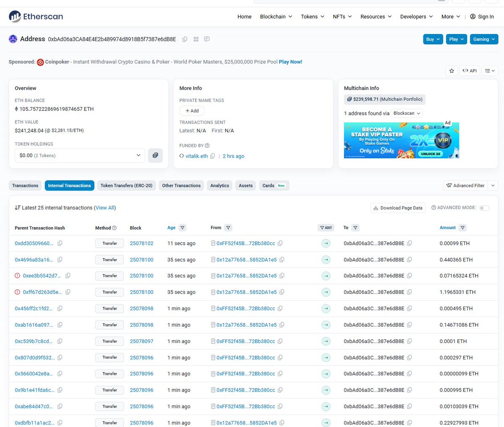
Task: Expand the Tokens menu
Action: pyautogui.click(x=312, y=17)
